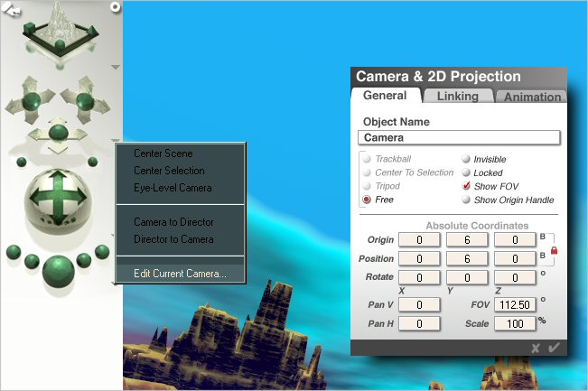Click the small left sphere above the Trackball
Screen dimensions: 588x391
coord(22,162)
